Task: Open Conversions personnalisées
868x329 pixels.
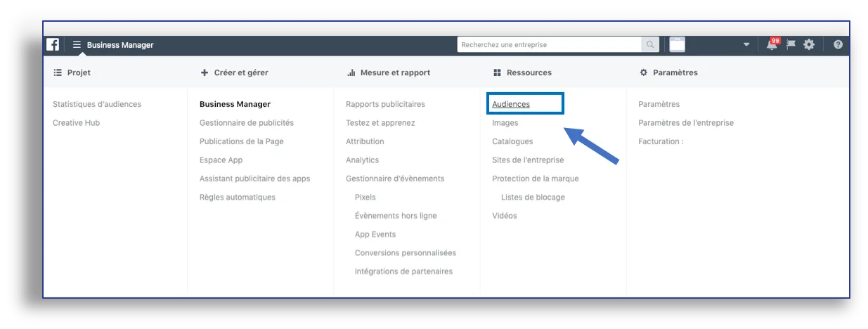Action: coord(406,253)
